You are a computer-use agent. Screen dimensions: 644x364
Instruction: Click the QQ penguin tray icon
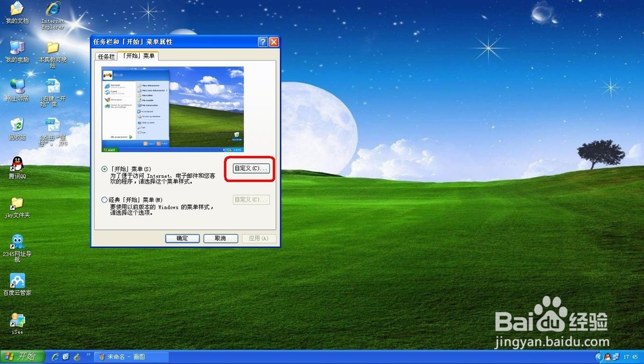click(x=607, y=357)
